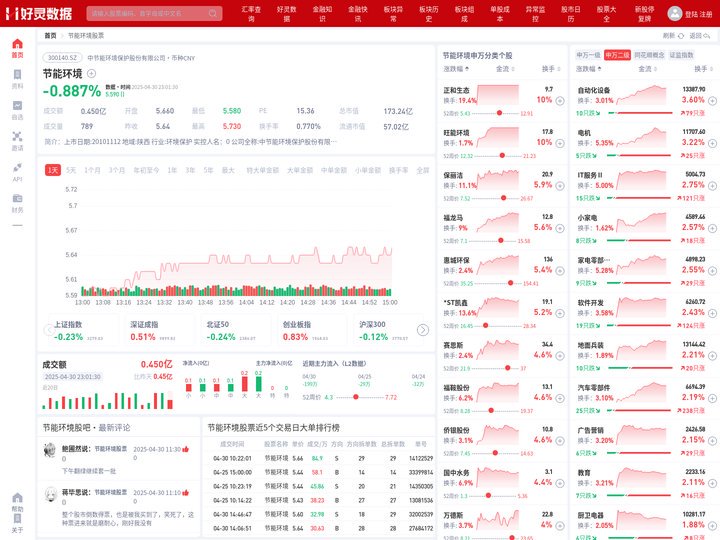Click the search magnifier icon in header
The height and width of the screenshot is (540, 720).
(213, 13)
